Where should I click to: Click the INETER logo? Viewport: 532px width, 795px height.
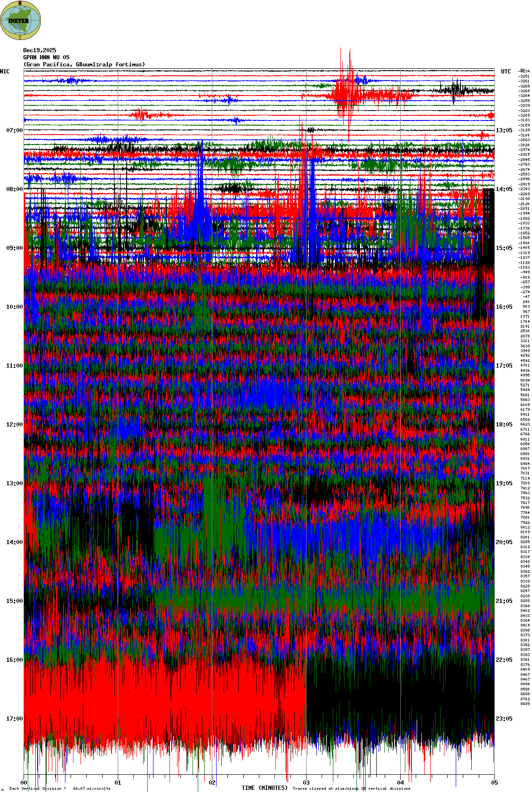click(x=21, y=20)
